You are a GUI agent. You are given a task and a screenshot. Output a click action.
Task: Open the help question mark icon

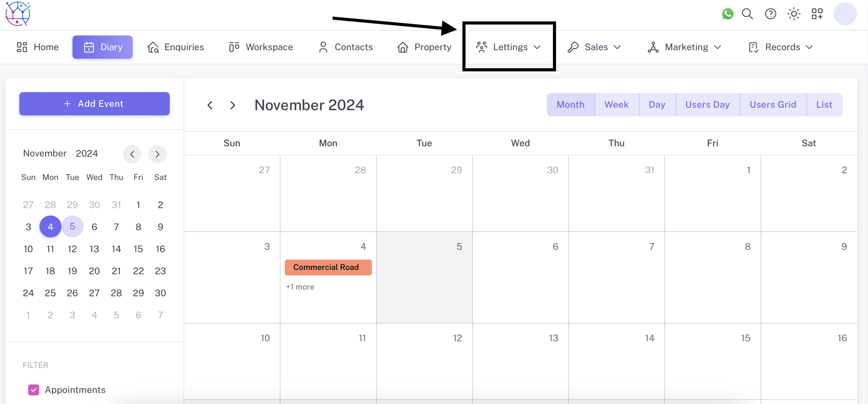point(771,14)
